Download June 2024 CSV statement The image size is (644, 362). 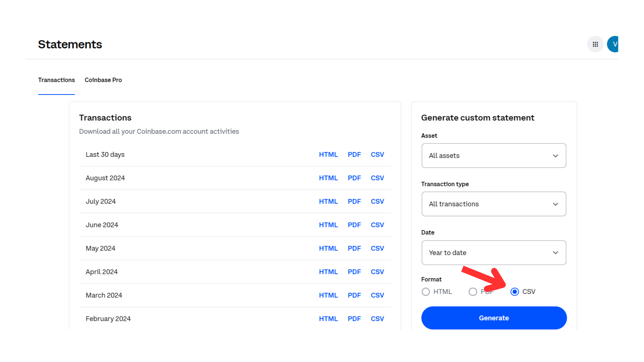tap(377, 225)
